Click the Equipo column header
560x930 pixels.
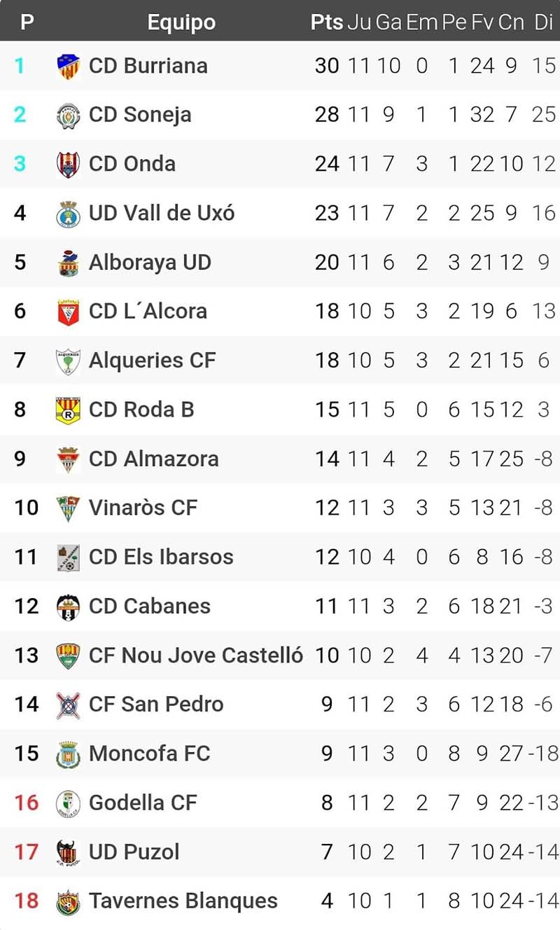point(181,22)
